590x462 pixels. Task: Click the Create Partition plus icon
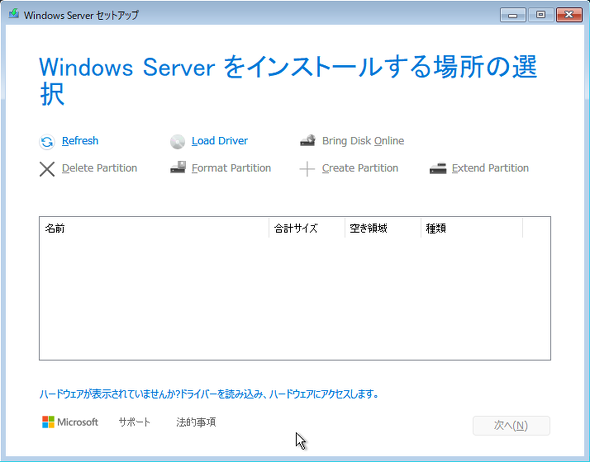click(307, 169)
